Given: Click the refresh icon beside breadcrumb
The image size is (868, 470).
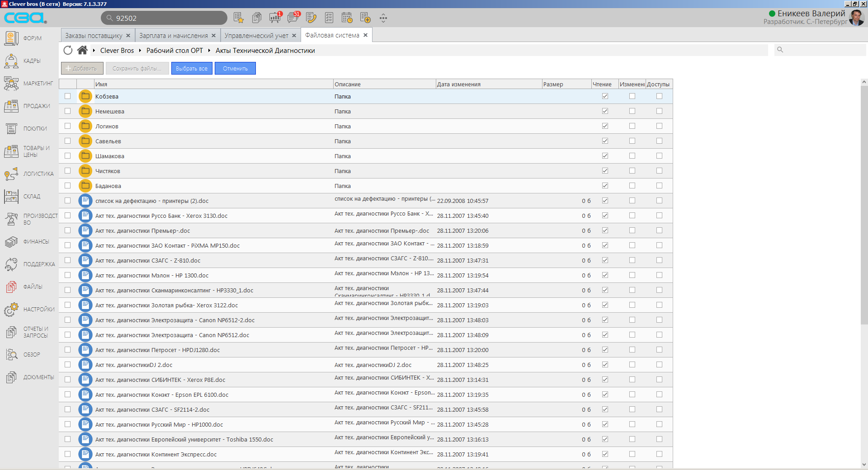Looking at the screenshot, I should (x=68, y=50).
